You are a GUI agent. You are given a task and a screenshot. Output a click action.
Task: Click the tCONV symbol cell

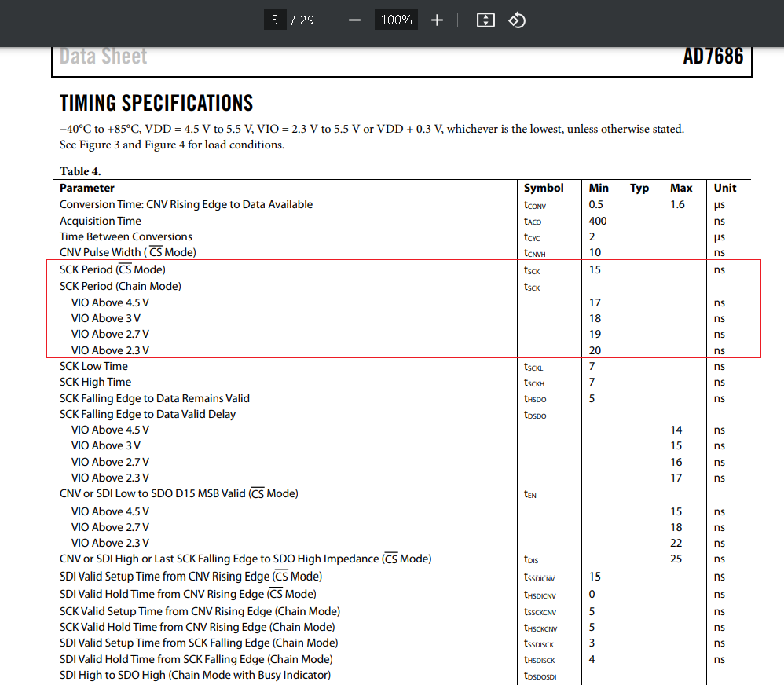pos(535,205)
